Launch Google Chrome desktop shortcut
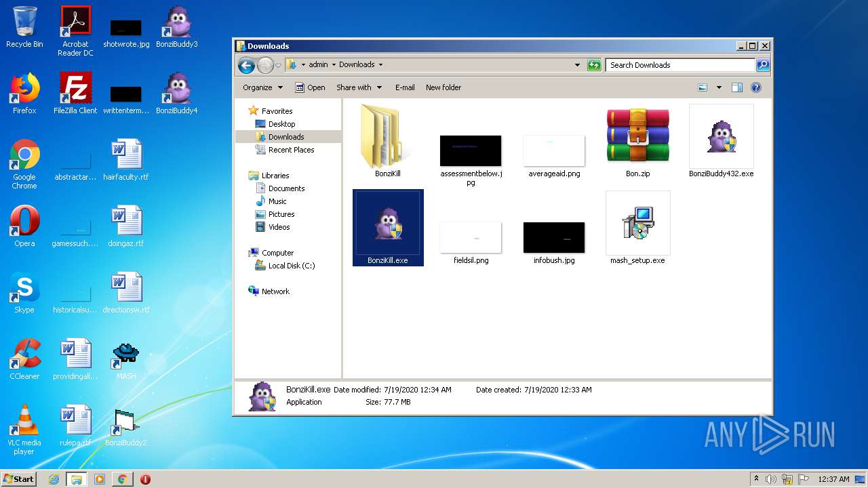The width and height of the screenshot is (868, 488). click(24, 164)
